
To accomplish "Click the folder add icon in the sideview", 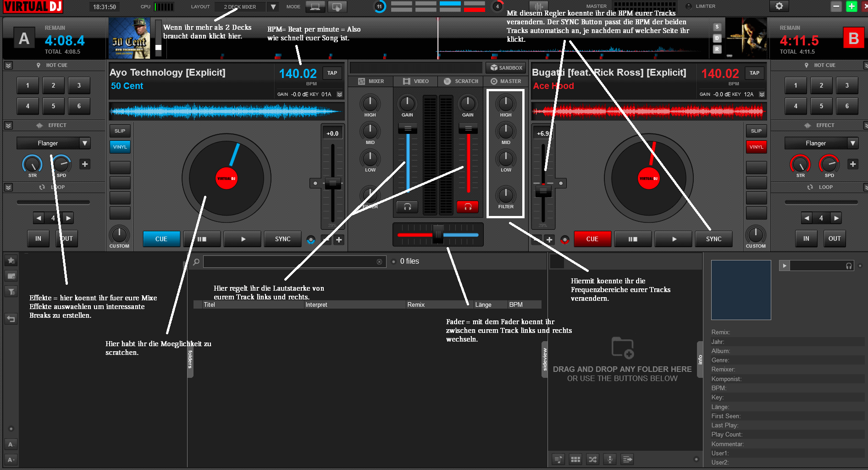I will point(622,348).
